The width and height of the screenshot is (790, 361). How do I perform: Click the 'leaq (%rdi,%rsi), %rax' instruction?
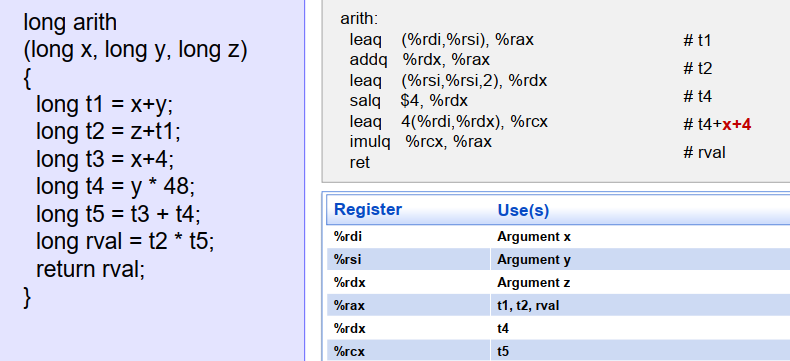tap(441, 39)
